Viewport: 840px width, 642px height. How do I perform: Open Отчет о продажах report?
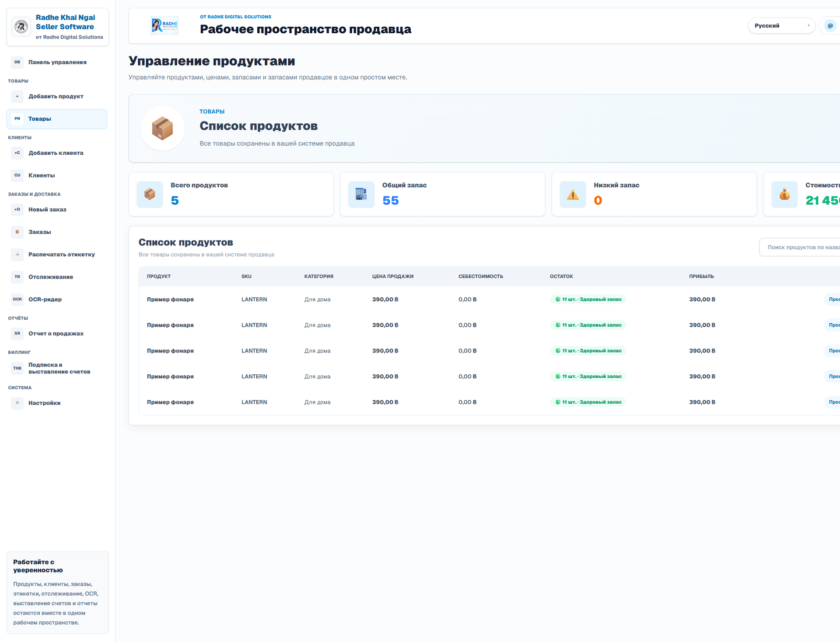click(x=57, y=334)
